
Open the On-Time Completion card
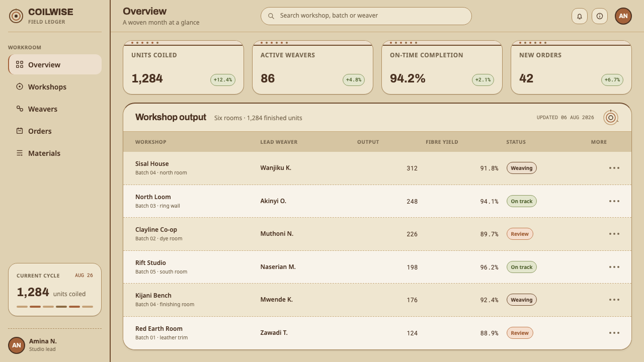click(x=442, y=67)
